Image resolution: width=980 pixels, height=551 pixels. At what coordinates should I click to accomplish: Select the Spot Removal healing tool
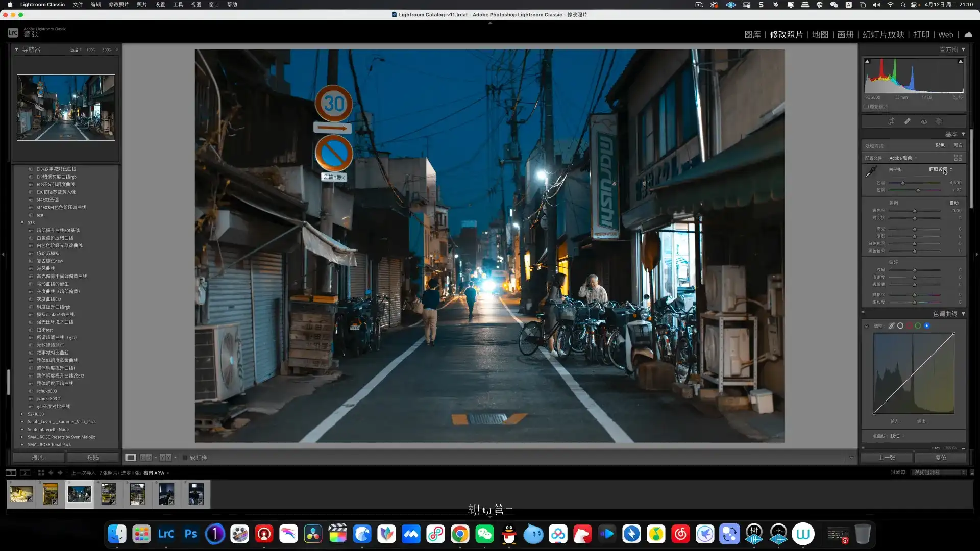click(x=908, y=121)
